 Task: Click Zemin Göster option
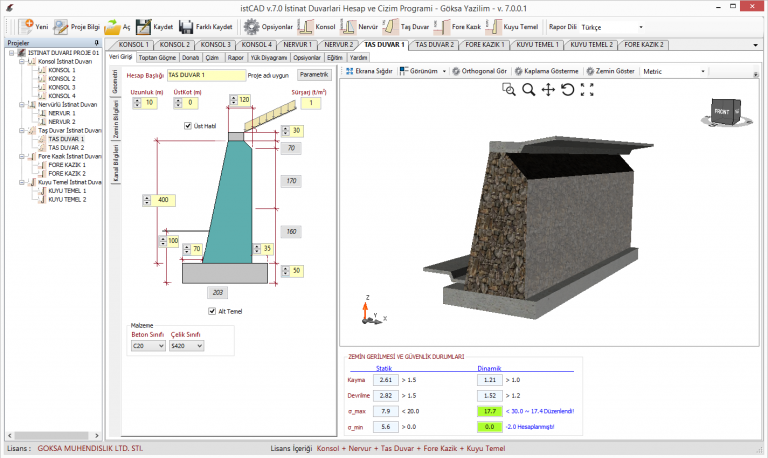pos(610,71)
